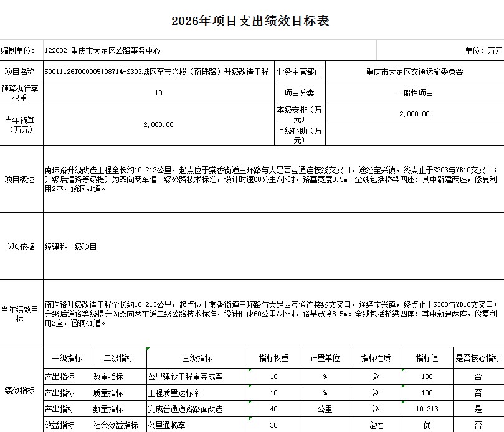Click the comment triangle on 三级指标 header

(148, 349)
